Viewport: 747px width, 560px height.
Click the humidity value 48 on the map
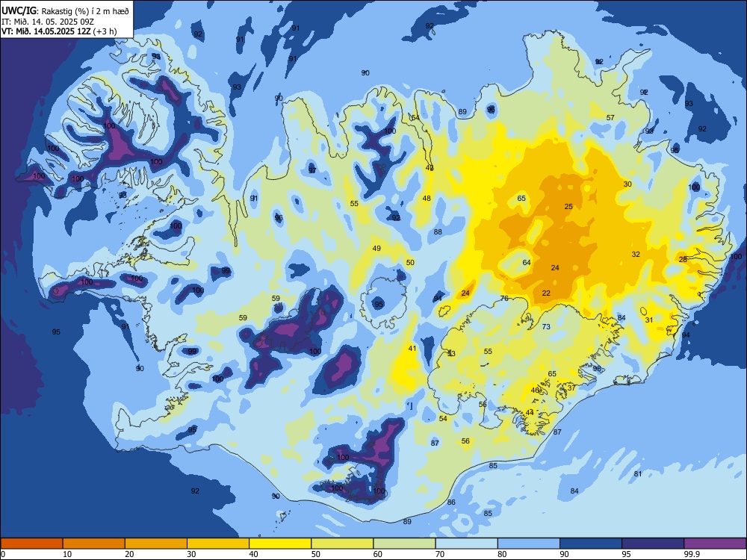[x=427, y=198]
